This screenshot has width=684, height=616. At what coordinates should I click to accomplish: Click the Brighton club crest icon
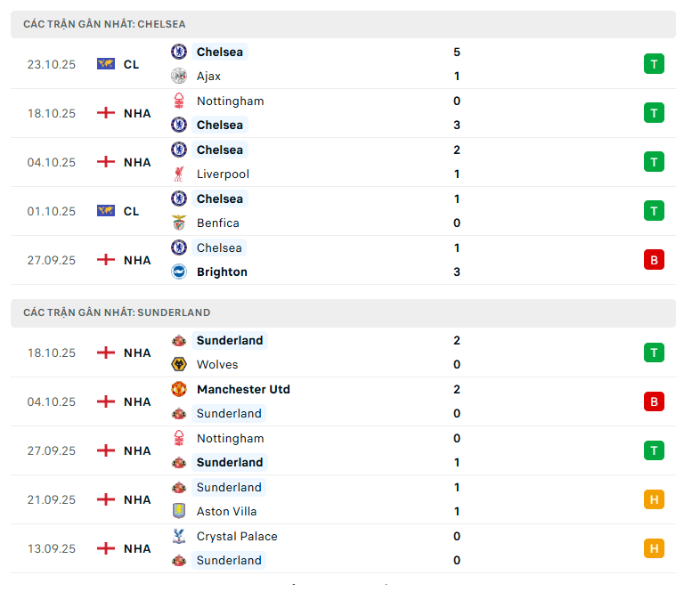(x=179, y=272)
